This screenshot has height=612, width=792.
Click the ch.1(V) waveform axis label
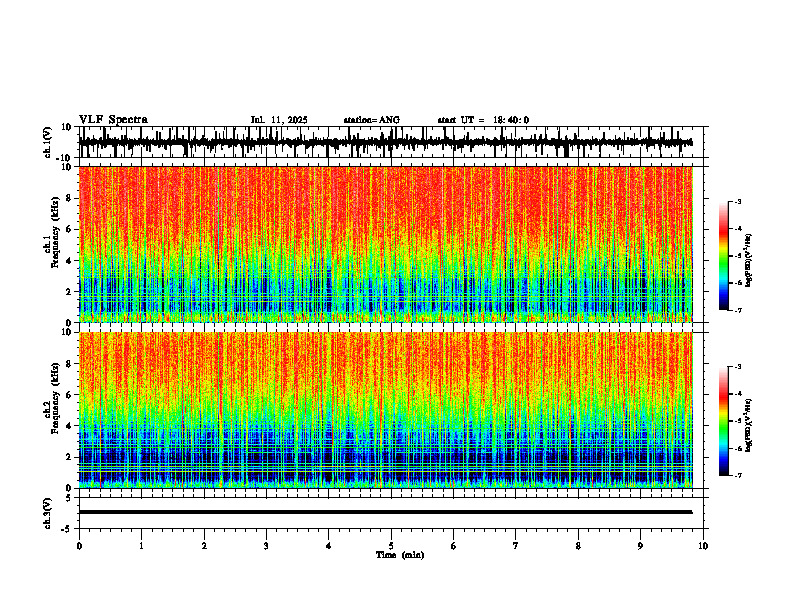[48, 142]
